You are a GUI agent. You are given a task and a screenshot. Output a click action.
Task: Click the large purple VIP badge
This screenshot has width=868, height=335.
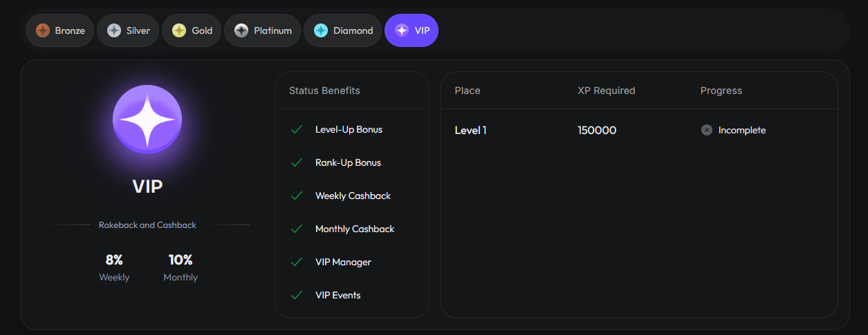(147, 119)
